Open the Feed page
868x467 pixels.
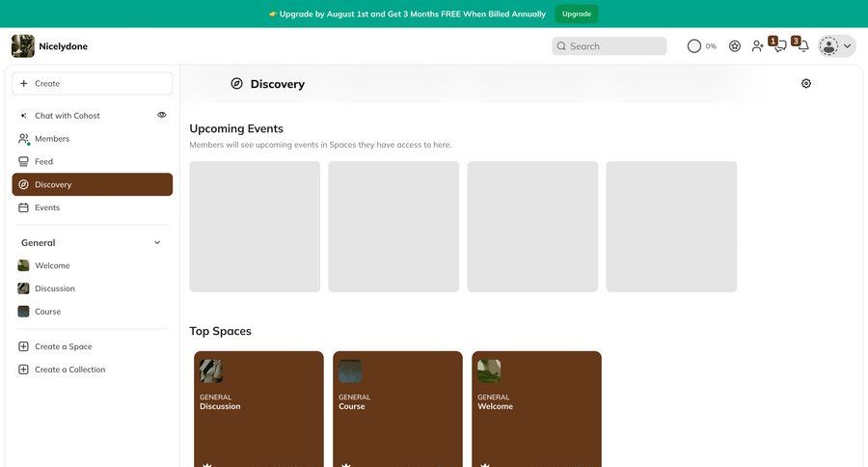[x=93, y=161]
